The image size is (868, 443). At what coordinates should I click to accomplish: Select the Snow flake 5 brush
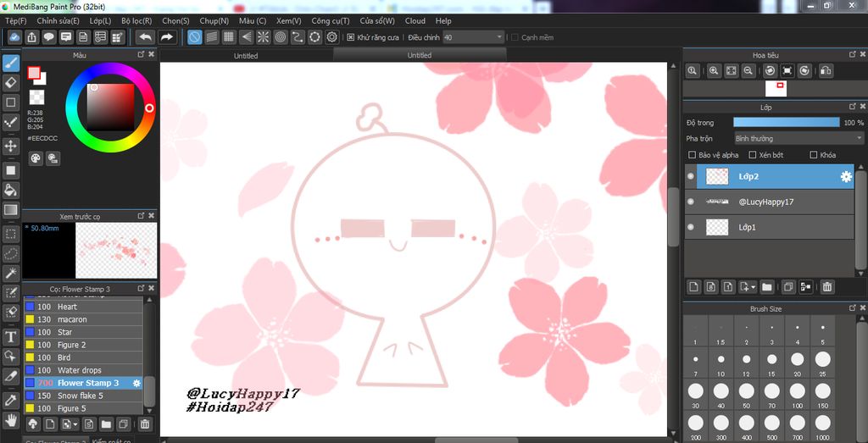point(83,396)
